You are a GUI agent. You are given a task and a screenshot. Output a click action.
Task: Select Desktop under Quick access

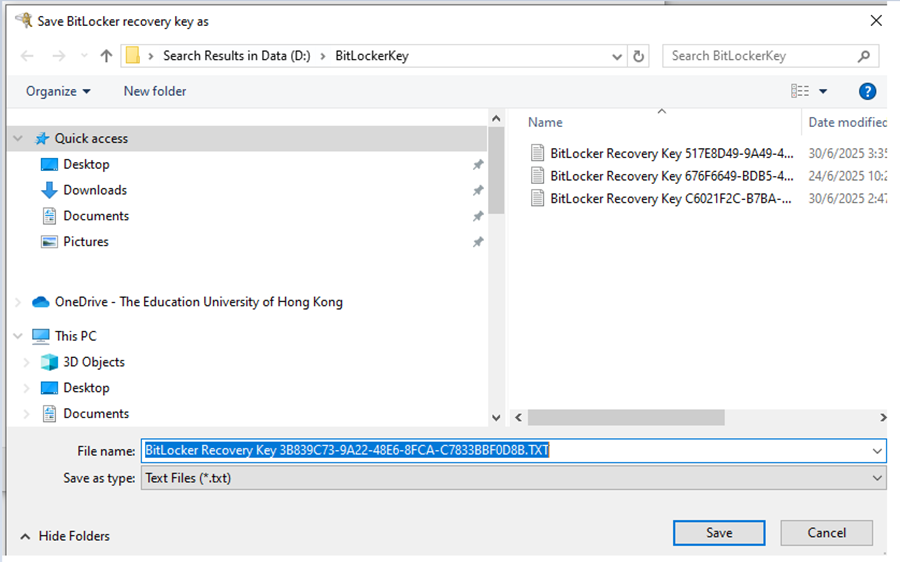[86, 164]
